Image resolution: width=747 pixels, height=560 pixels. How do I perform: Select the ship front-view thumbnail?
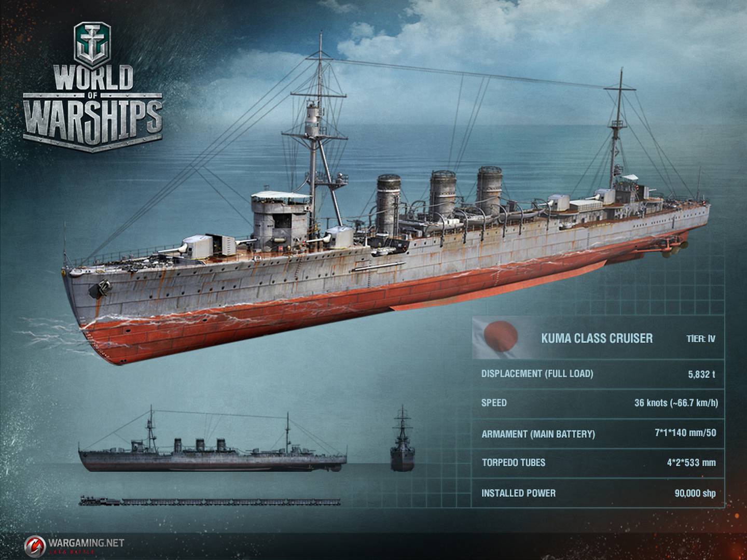402,439
